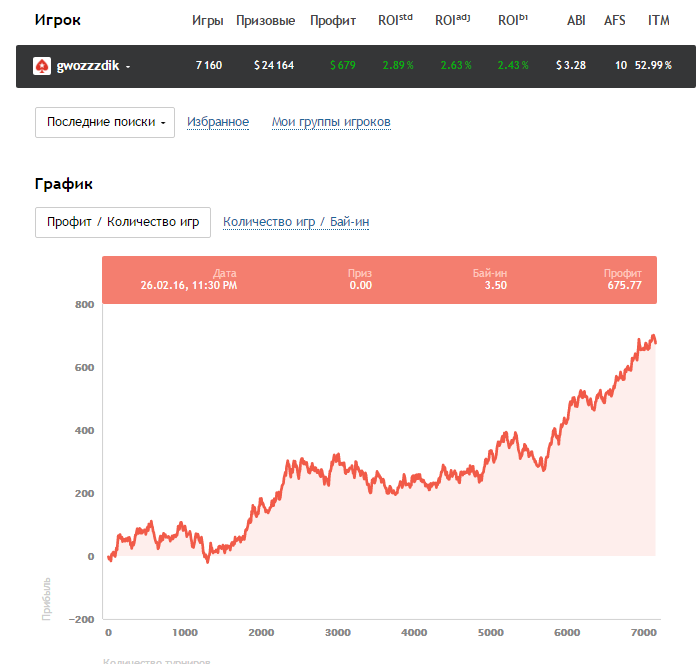Go to Мои группы игроков
The height and width of the screenshot is (664, 697).
point(331,122)
